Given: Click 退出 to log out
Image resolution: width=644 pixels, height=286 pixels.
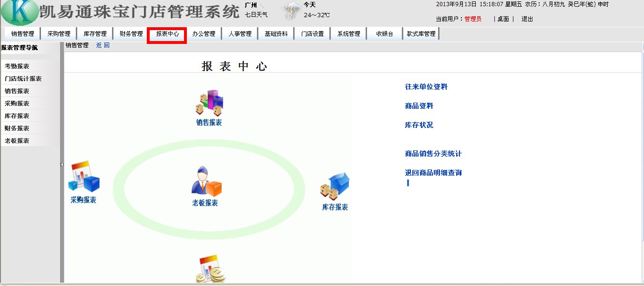Looking at the screenshot, I should point(527,19).
